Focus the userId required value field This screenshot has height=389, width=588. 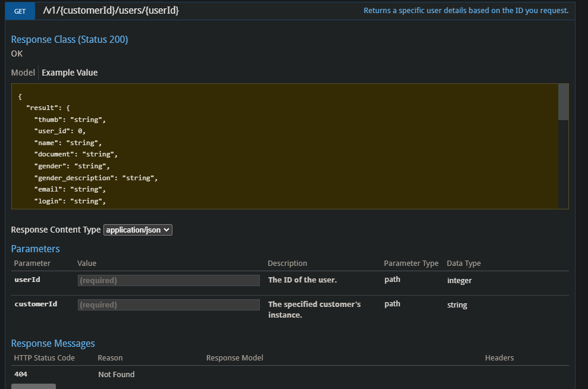click(x=169, y=280)
